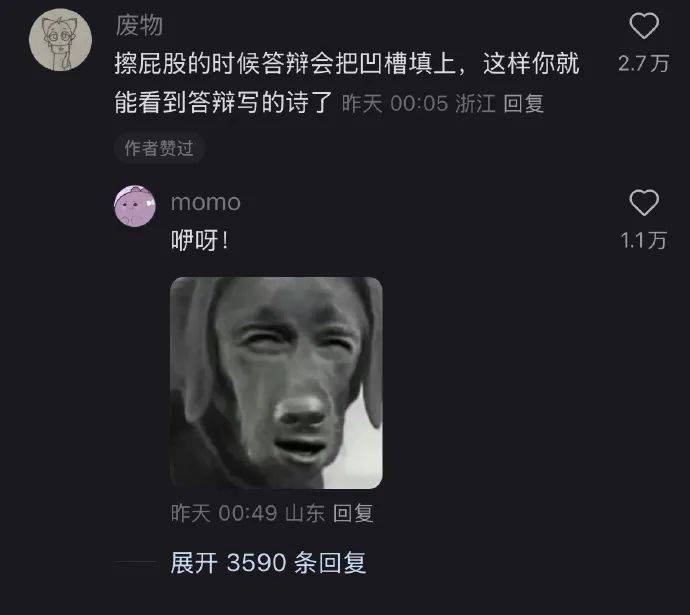Tap the 2.7万 like count
Screen dimensions: 690x615
[644, 64]
